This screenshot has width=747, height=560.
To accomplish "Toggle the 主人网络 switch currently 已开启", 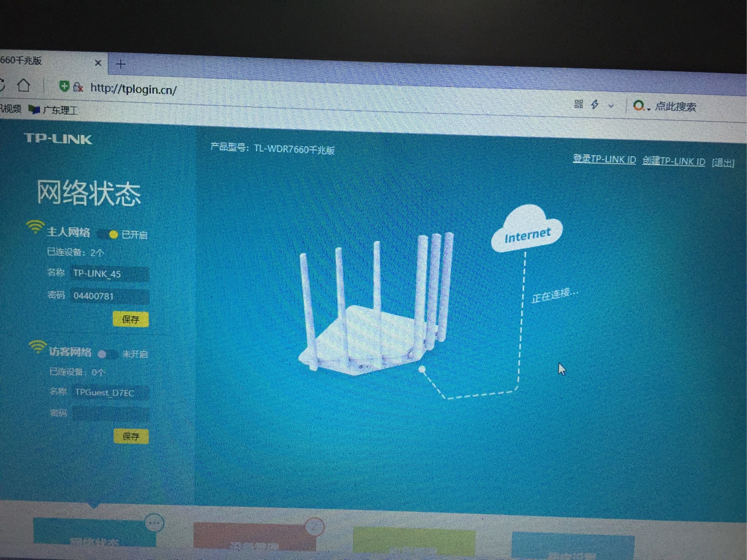I will tap(108, 234).
